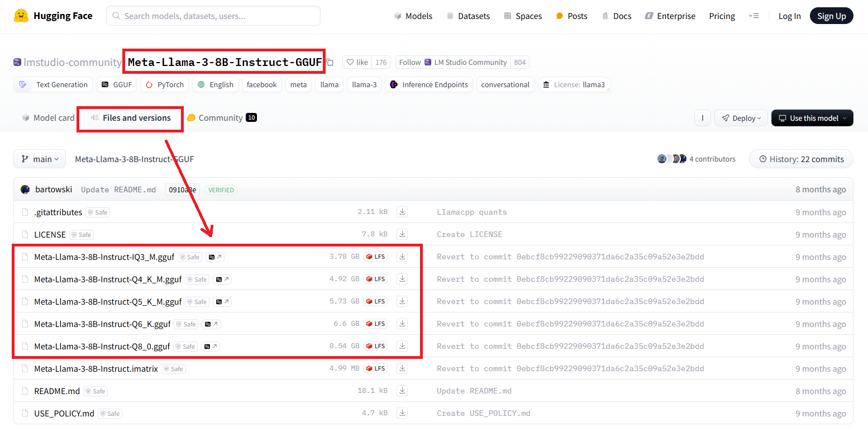Click the contributors avatar group
This screenshot has width=868, height=436.
point(672,159)
